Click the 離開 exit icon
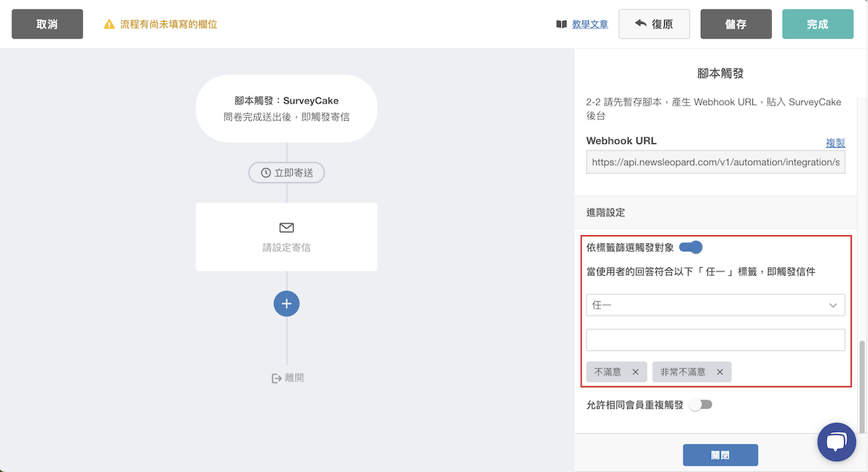 click(x=276, y=378)
